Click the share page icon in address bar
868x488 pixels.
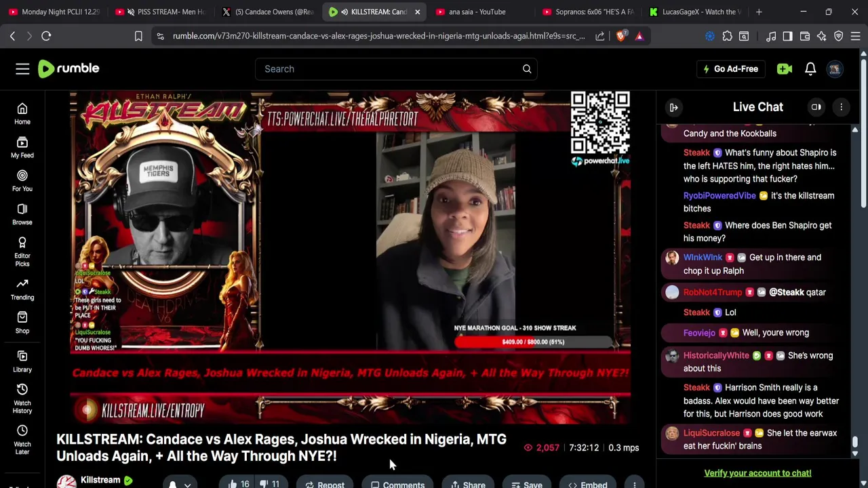click(x=600, y=36)
